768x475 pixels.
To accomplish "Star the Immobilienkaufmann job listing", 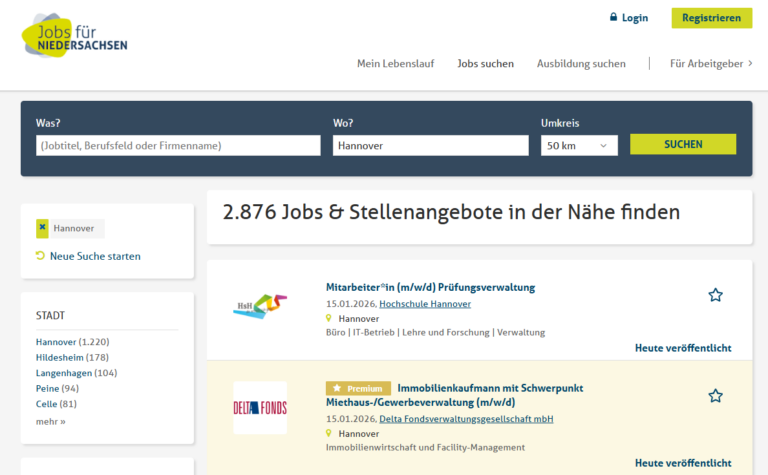I will click(x=715, y=396).
